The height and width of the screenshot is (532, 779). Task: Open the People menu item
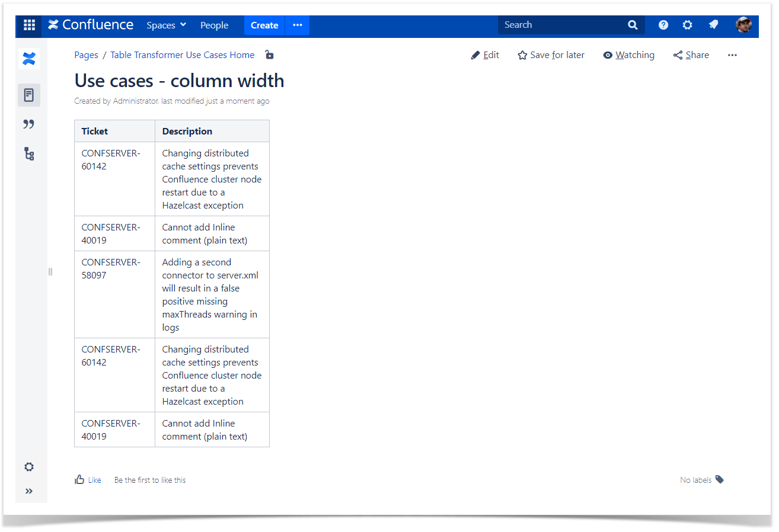click(x=214, y=25)
